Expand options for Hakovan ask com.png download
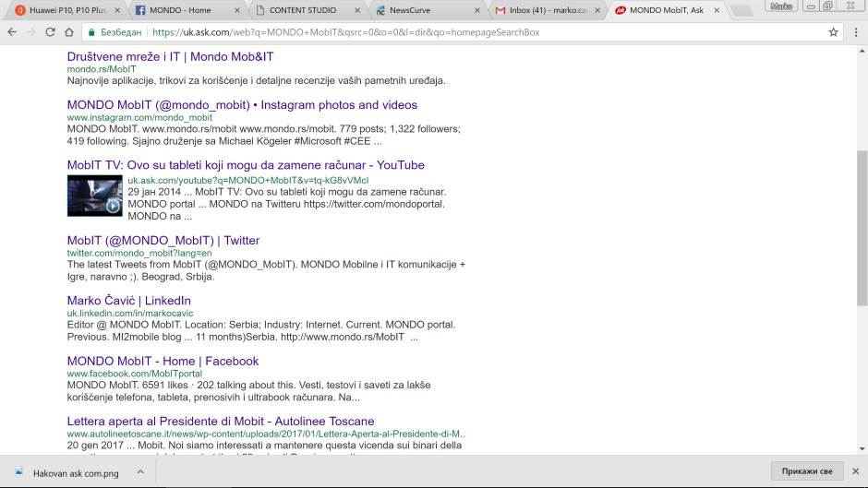The width and height of the screenshot is (868, 488). (x=140, y=471)
